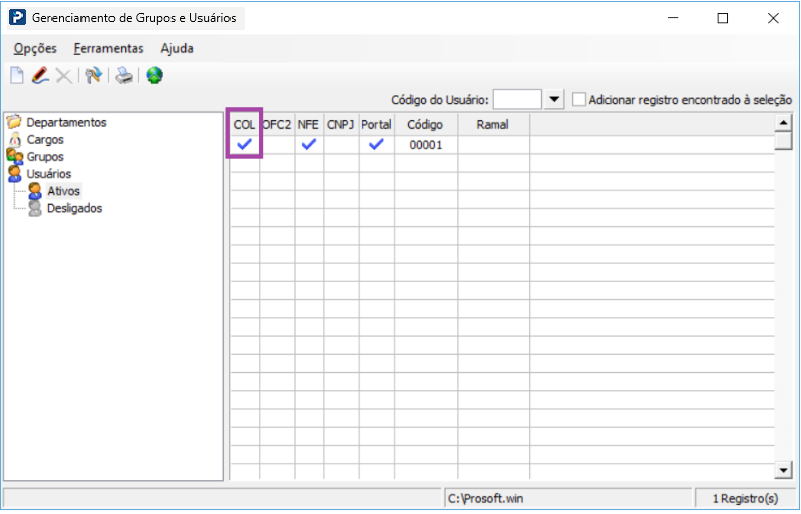Screen dimensions: 801x514
Task: Click the Prosoft P logo in title bar
Action: [17, 18]
